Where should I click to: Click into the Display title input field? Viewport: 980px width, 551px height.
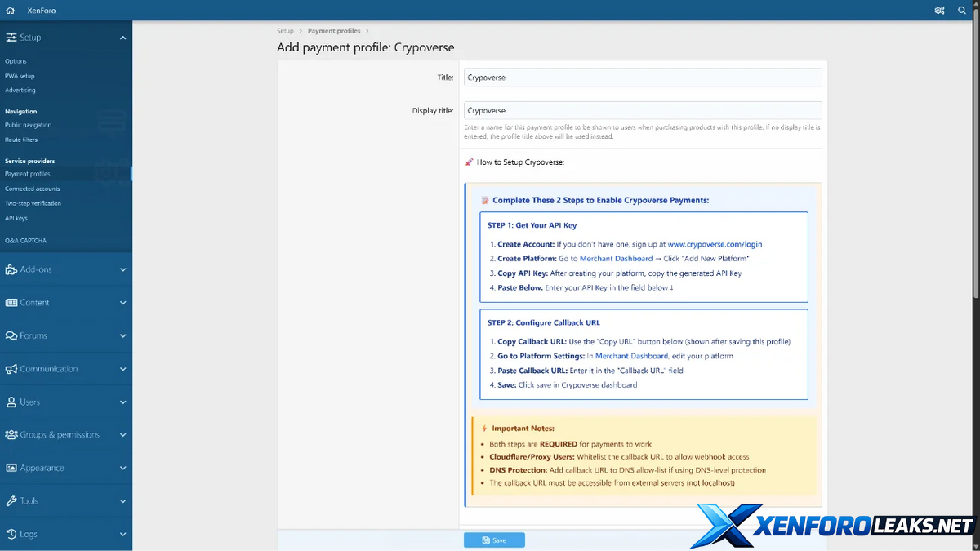(642, 111)
